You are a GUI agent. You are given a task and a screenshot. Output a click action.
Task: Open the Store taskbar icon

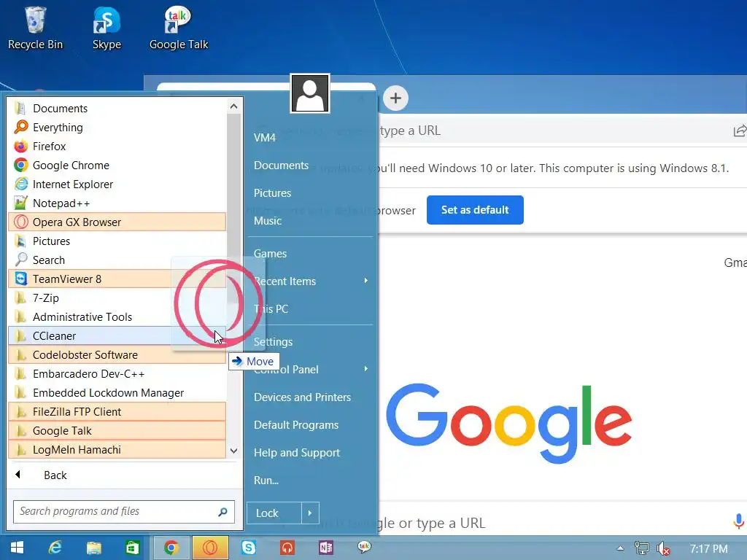coord(132,548)
